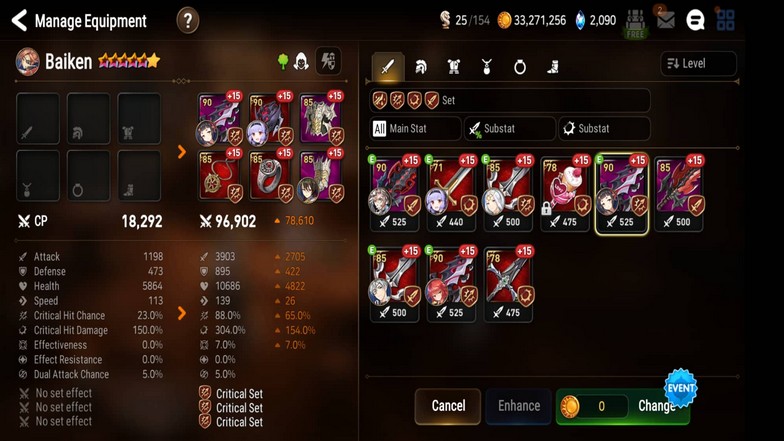Open the grid main menu icon
Screen dimensions: 784x441
point(725,20)
